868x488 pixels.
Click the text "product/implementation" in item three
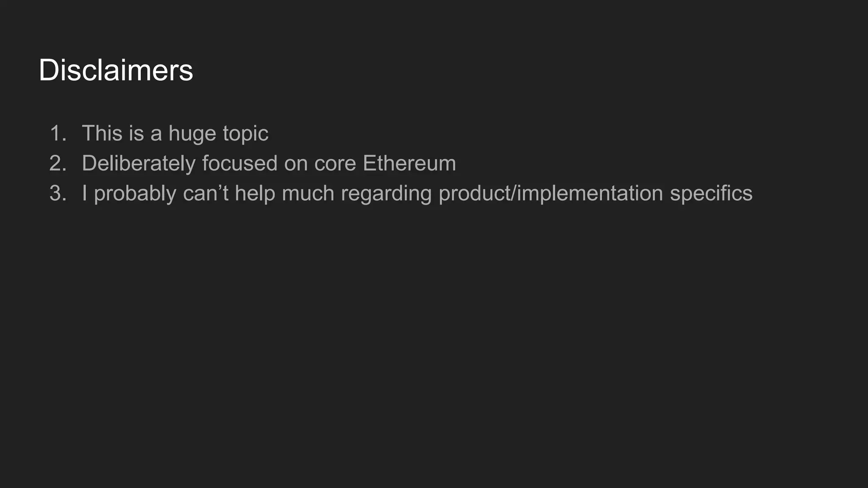point(551,194)
